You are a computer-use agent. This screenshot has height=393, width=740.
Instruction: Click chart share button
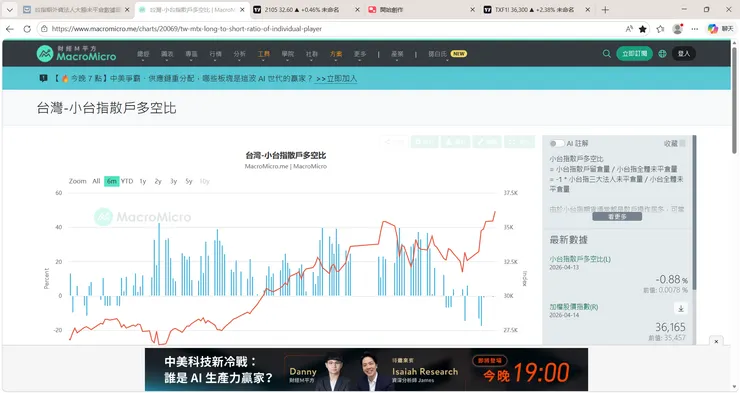click(x=395, y=142)
